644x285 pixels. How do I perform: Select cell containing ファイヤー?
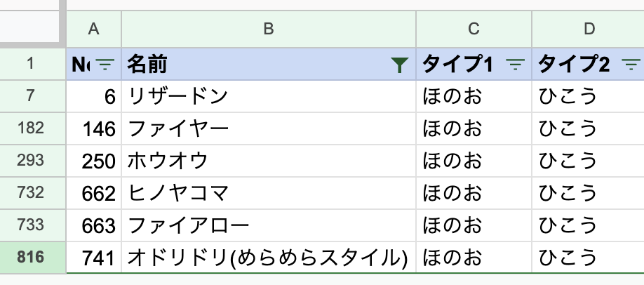269,128
